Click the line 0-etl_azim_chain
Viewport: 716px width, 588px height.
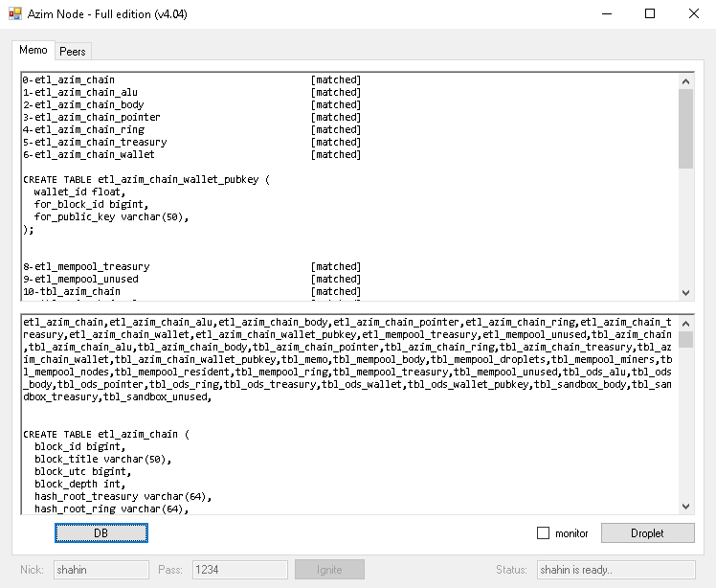[x=69, y=79]
